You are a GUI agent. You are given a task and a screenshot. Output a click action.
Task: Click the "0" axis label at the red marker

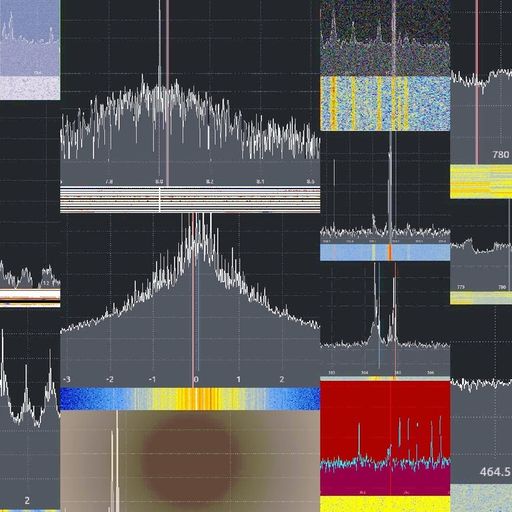tap(196, 379)
